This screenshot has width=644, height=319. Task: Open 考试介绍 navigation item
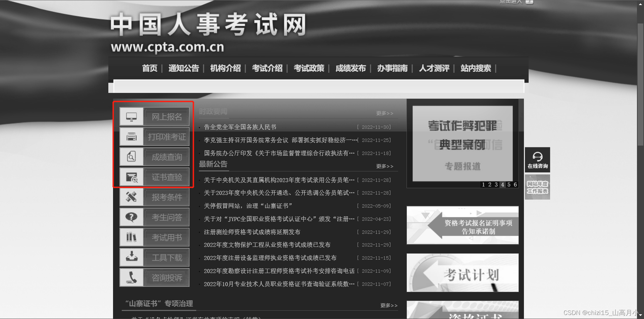pyautogui.click(x=267, y=68)
